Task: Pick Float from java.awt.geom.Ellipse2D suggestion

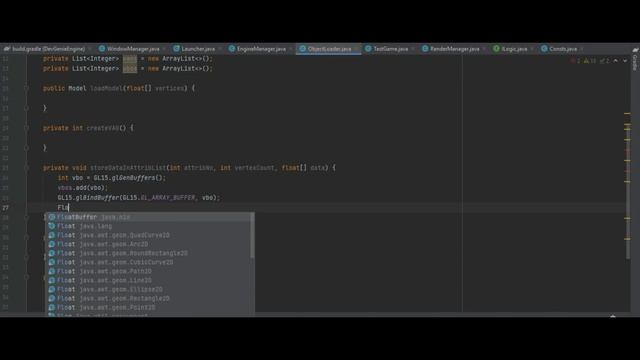Action: [149, 289]
